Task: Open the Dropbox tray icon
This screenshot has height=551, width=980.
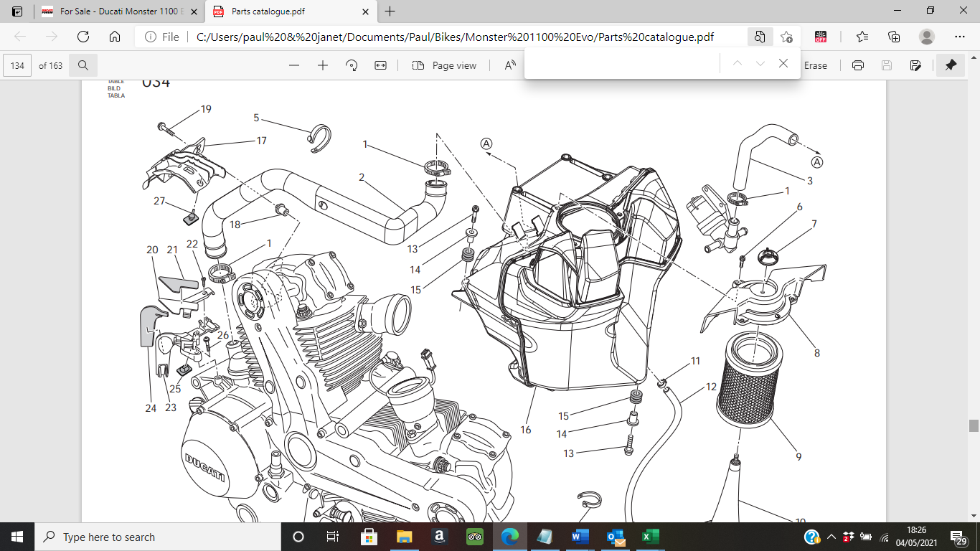Action: (848, 537)
